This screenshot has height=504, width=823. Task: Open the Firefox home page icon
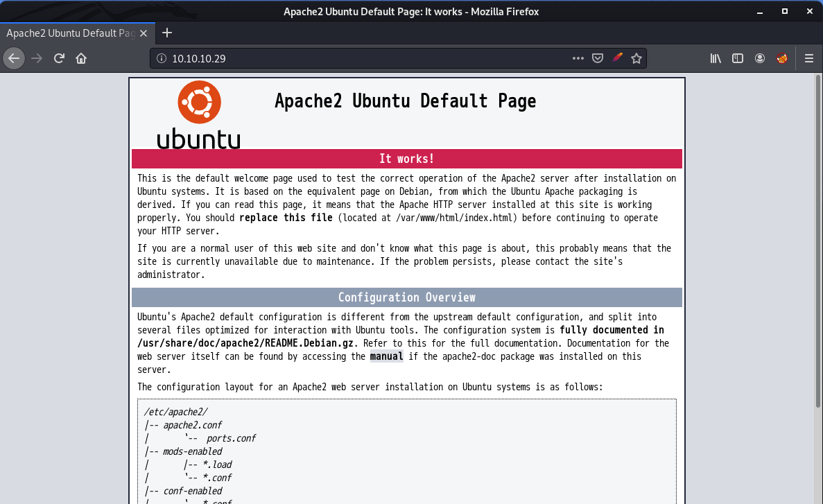point(81,58)
